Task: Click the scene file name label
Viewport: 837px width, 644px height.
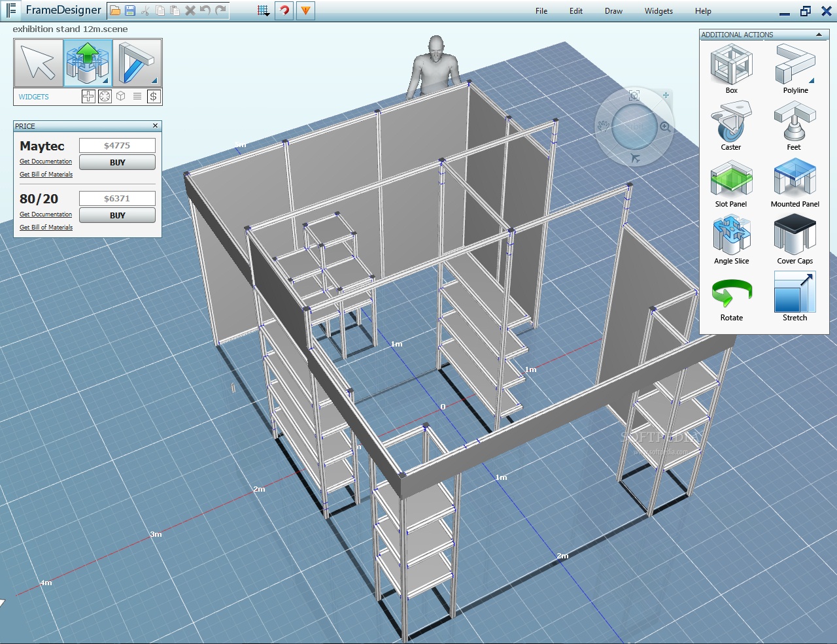Action: coord(70,29)
